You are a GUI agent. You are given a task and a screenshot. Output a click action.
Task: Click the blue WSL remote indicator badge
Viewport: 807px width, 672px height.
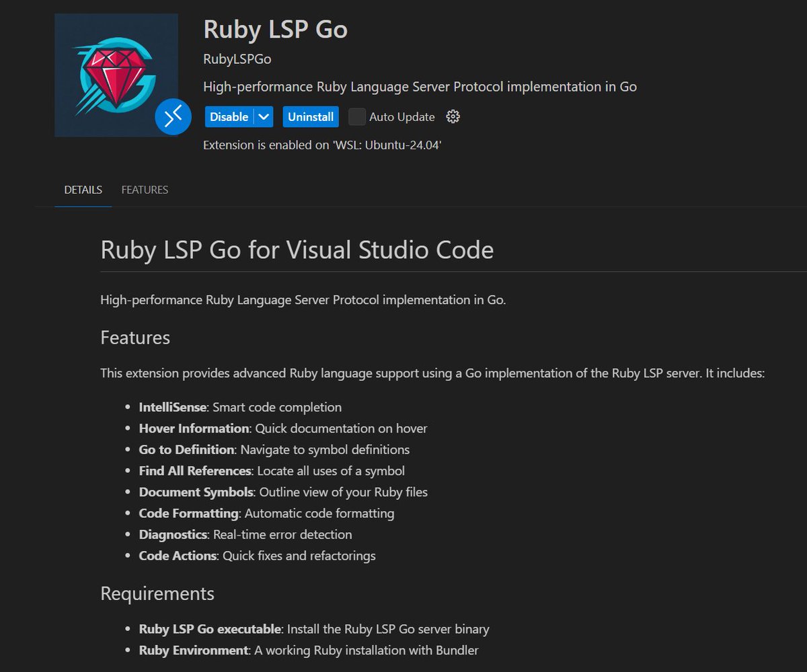(173, 116)
